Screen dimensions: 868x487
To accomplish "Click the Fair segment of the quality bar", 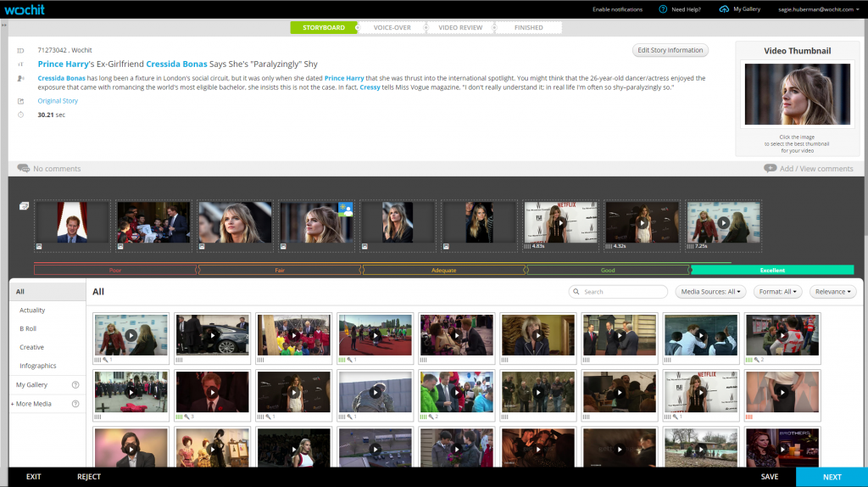I will click(280, 271).
